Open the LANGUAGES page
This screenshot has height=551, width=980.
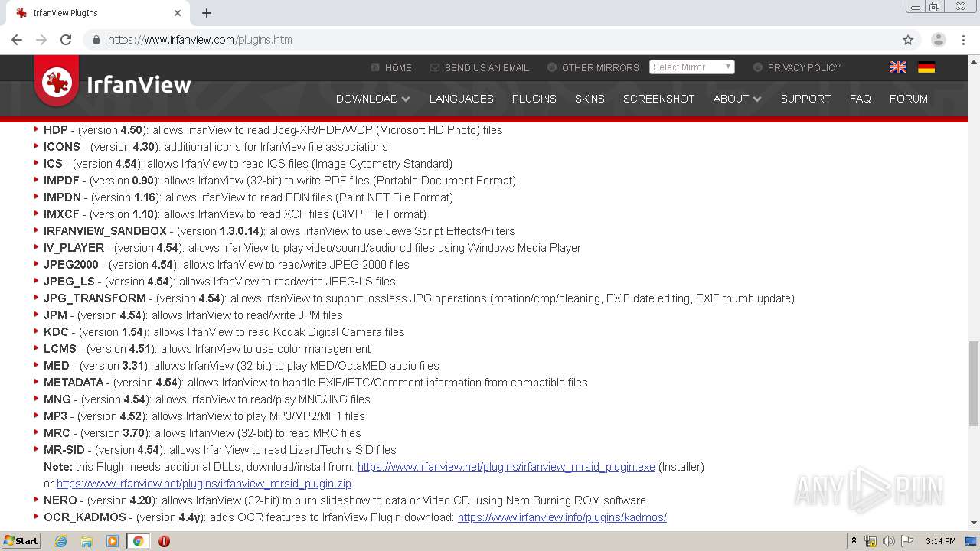(461, 99)
